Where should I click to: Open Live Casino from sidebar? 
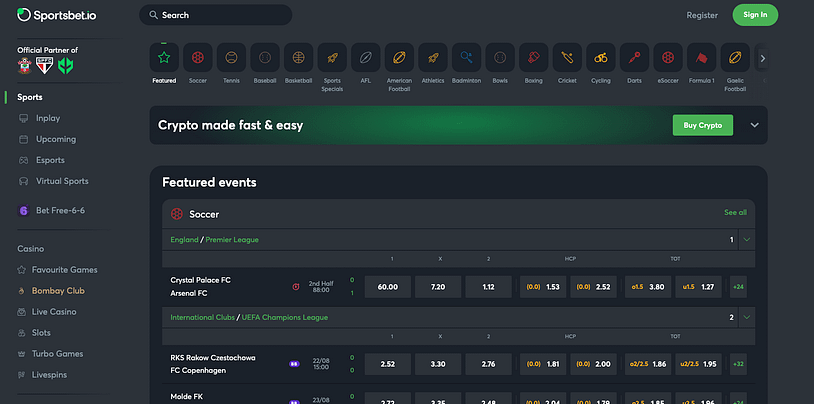coord(57,312)
